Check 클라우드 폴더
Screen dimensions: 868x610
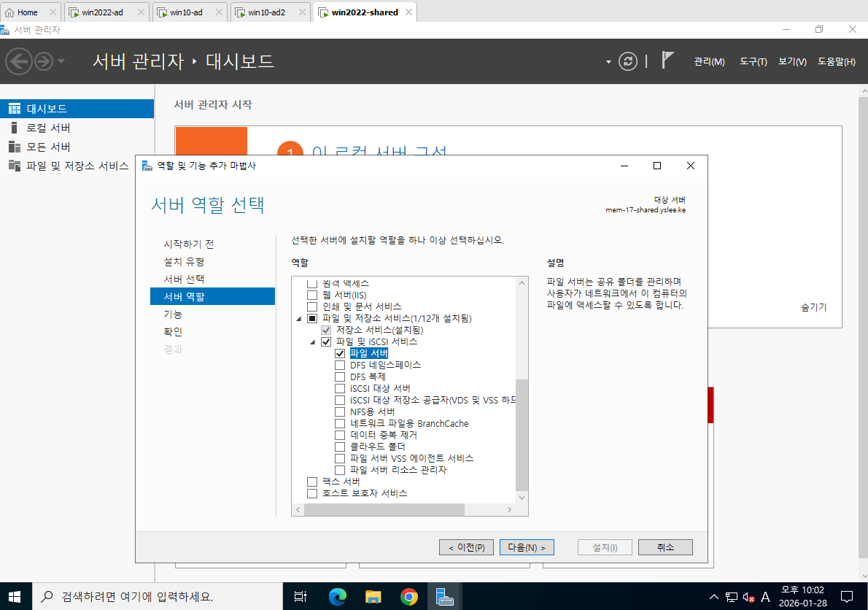tap(340, 447)
